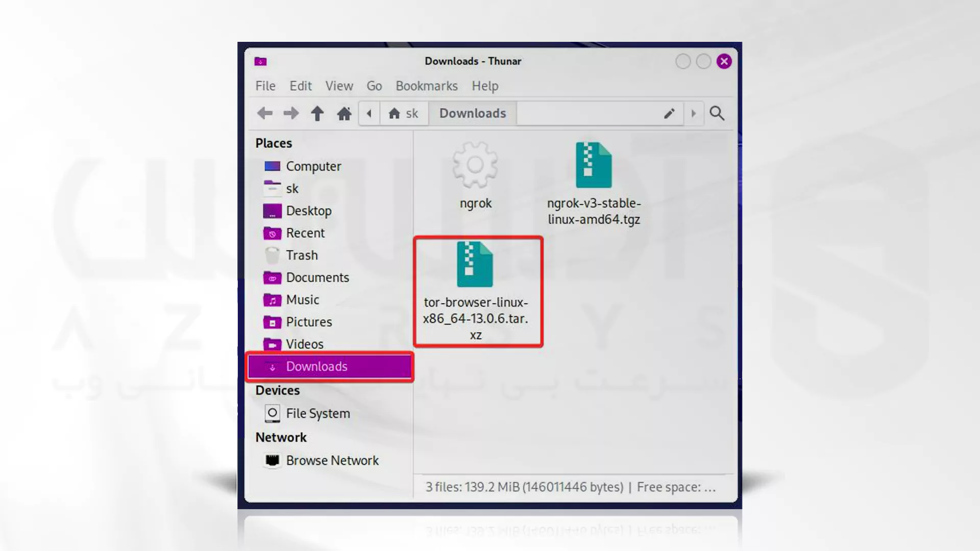This screenshot has width=980, height=551.
Task: Expand the breadcrumb path arrow
Action: coord(693,113)
